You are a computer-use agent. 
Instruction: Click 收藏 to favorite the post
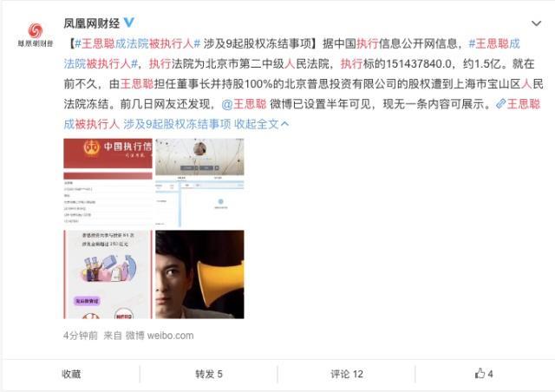coord(71,374)
